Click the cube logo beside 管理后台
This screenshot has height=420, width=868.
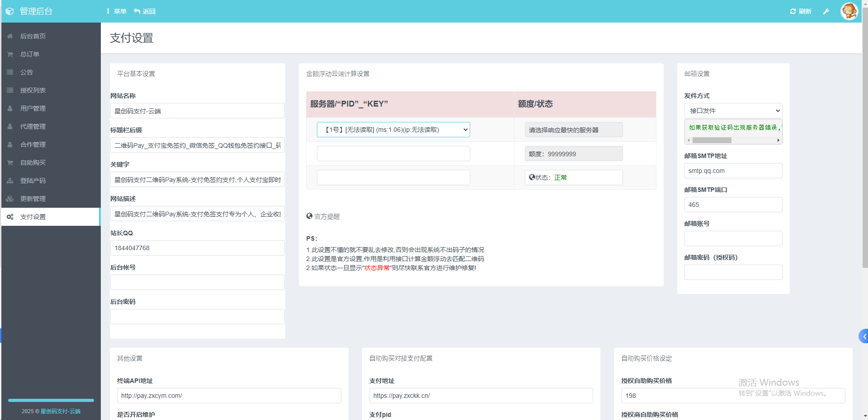[9, 11]
